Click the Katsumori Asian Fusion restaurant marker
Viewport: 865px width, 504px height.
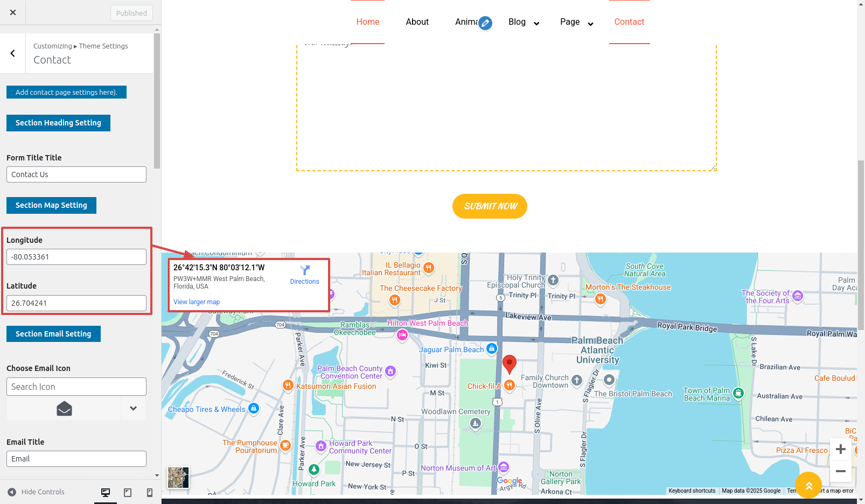click(x=288, y=385)
